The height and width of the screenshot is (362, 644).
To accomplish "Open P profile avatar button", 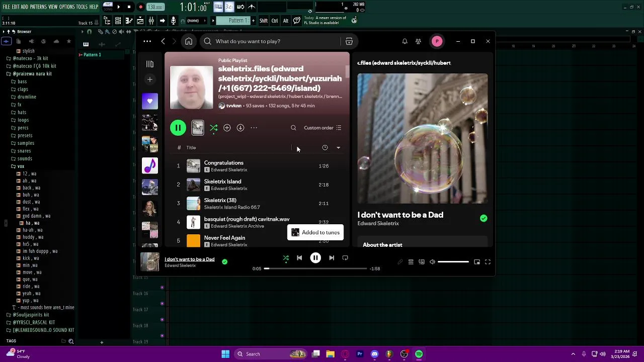I will 437,41.
